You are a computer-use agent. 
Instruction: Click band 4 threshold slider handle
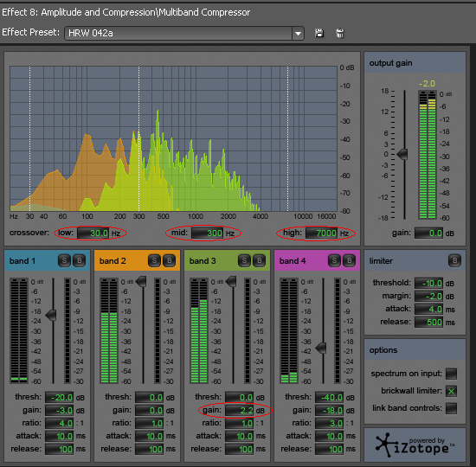(321, 348)
